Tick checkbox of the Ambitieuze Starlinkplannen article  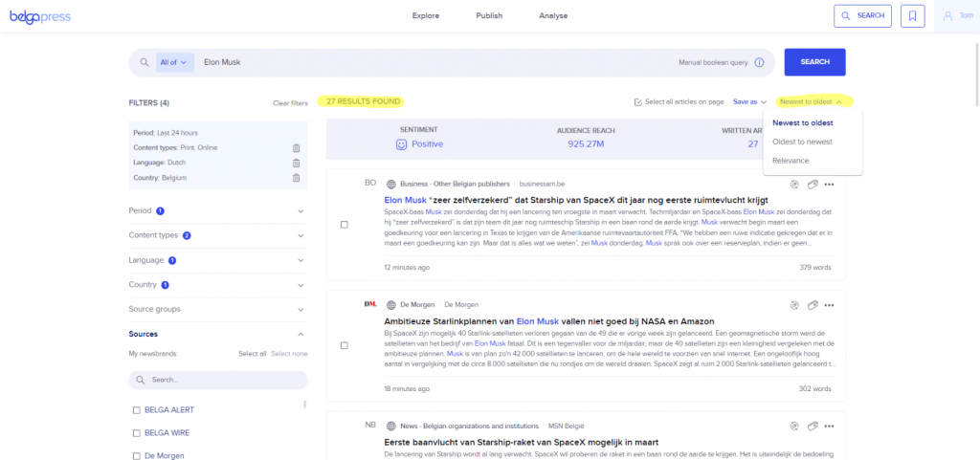(x=345, y=345)
